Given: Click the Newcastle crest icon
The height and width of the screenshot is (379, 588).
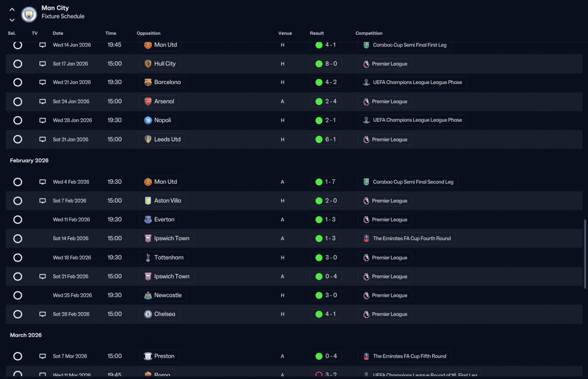Looking at the screenshot, I should 148,295.
